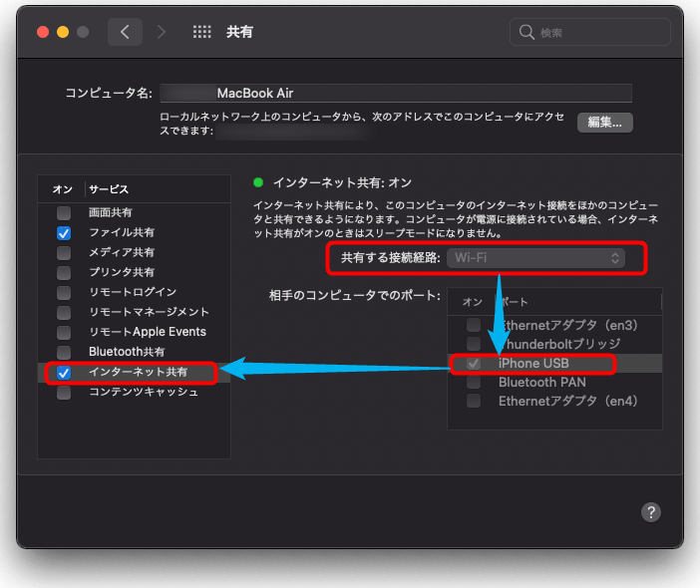
Task: Select リモートログイン in the service list
Action: click(133, 292)
